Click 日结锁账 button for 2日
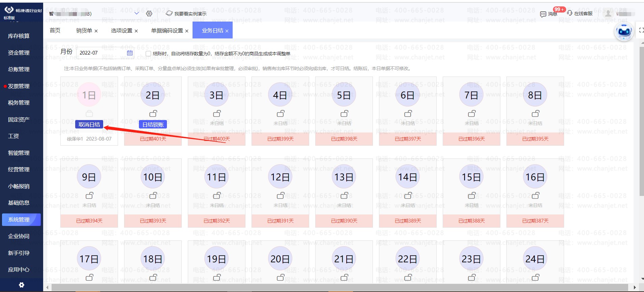 click(x=153, y=124)
